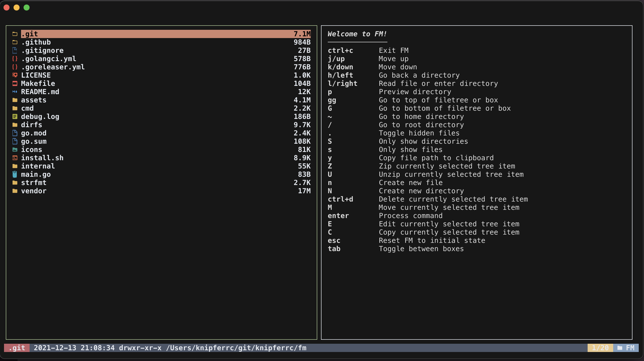Viewport: 644px width, 361px height.
Task: Click the highlighted .git label in status bar
Action: [17, 348]
